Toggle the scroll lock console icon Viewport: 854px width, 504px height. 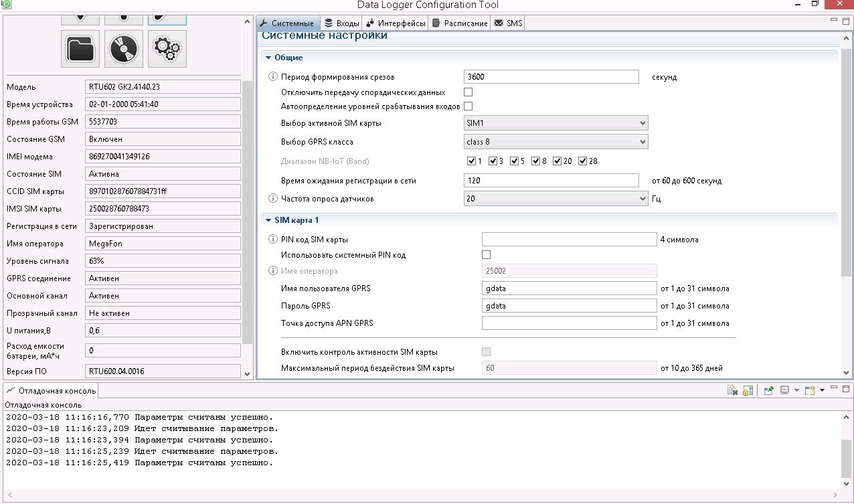[748, 390]
